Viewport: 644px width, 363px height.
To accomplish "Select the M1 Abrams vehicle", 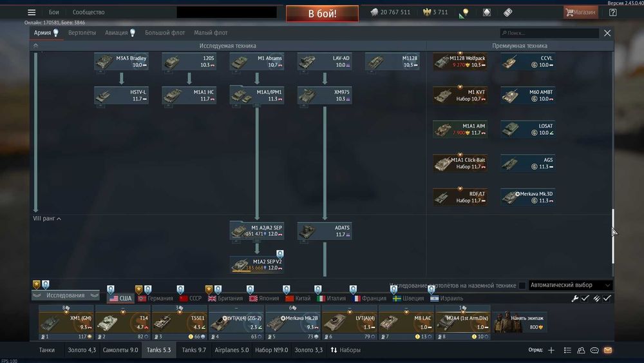I will tap(257, 62).
